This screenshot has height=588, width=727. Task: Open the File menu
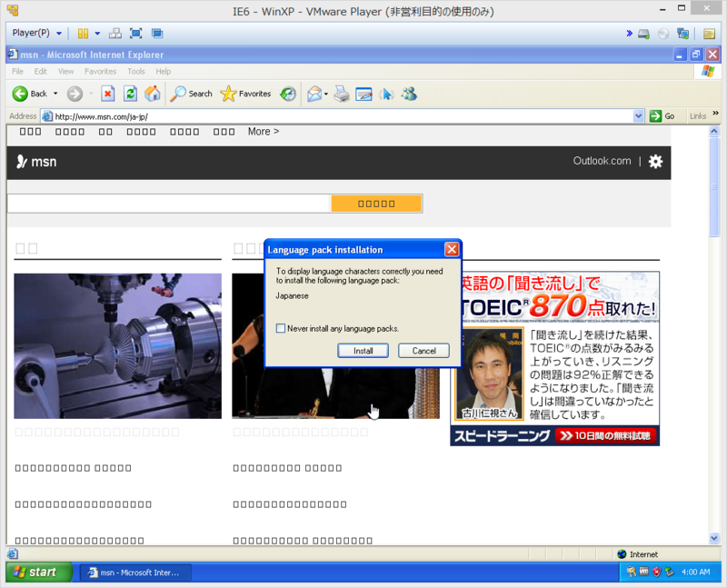coord(17,72)
